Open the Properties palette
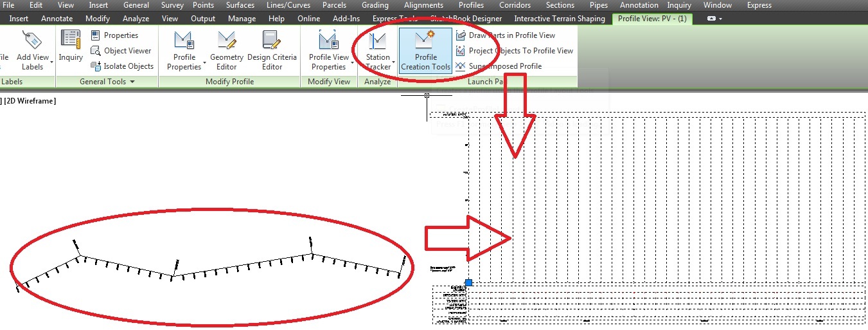868x330 pixels. click(x=114, y=35)
